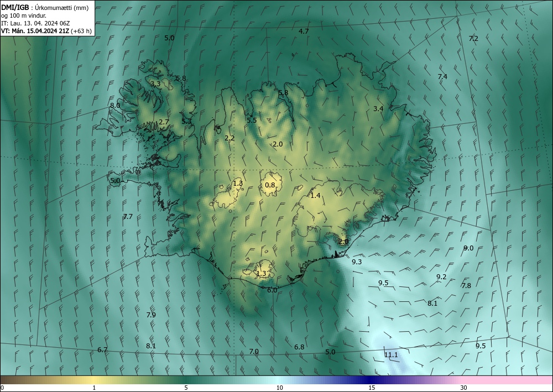Pick the pink segment of the colour scale
Screen dimensions: 553x392
click(x=508, y=380)
